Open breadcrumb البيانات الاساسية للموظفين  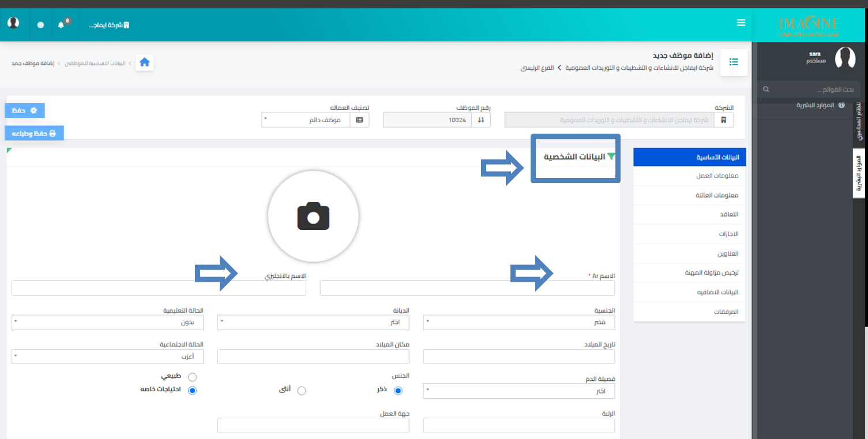(94, 63)
